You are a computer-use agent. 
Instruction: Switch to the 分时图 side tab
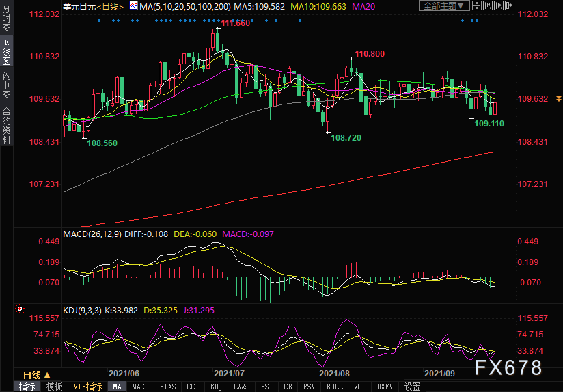pos(6,24)
